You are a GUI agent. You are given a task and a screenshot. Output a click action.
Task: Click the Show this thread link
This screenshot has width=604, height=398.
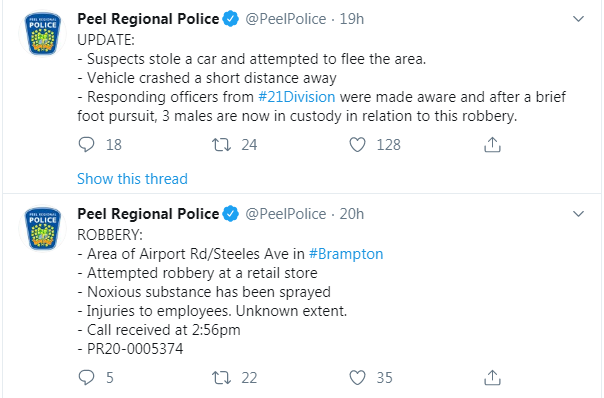132,179
